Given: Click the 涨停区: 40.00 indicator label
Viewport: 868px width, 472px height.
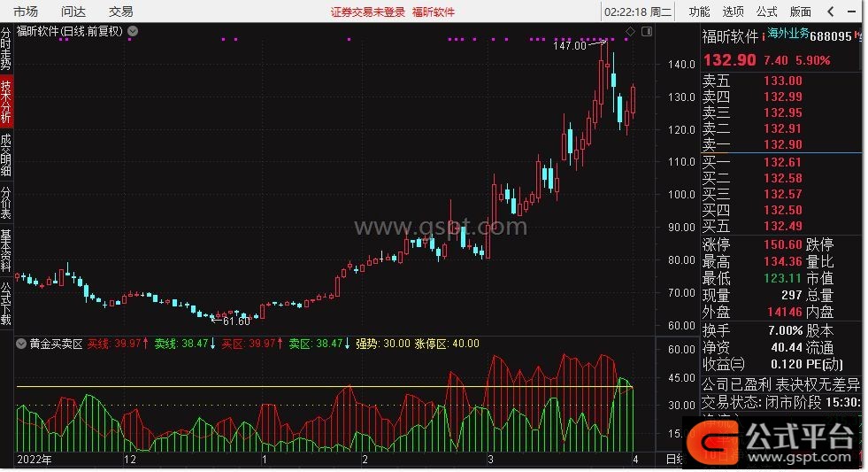Looking at the screenshot, I should 447,344.
